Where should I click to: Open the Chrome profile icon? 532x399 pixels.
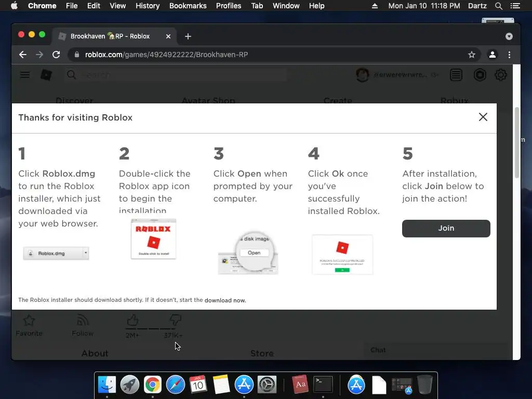point(493,55)
